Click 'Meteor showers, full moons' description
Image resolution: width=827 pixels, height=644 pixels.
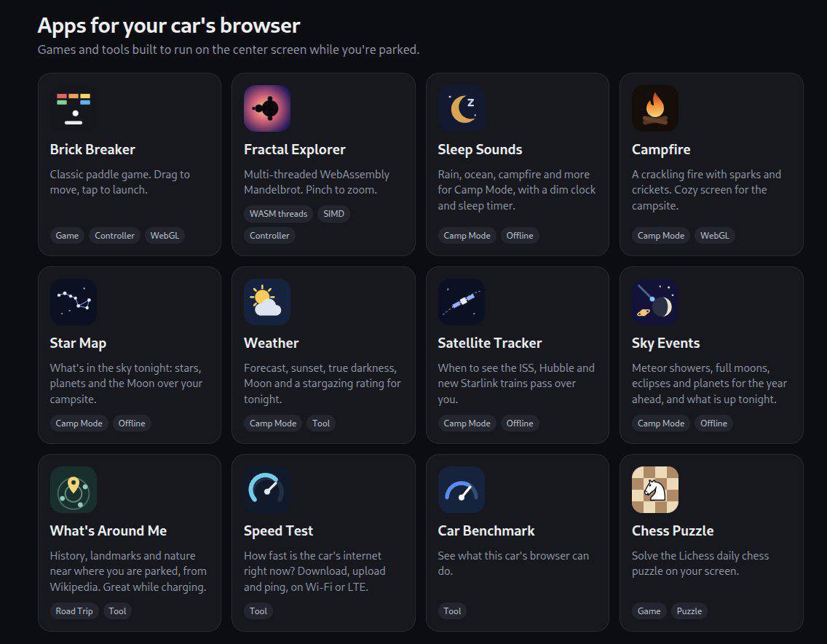[709, 383]
